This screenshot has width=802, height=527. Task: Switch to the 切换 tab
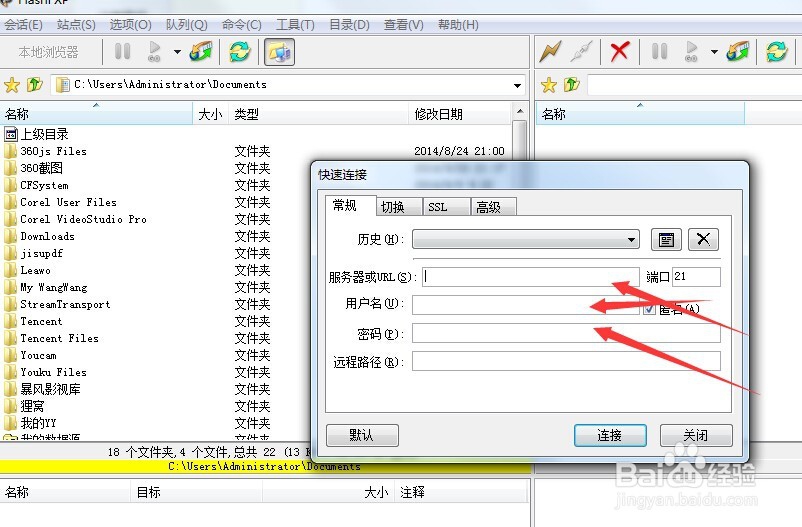pyautogui.click(x=399, y=207)
